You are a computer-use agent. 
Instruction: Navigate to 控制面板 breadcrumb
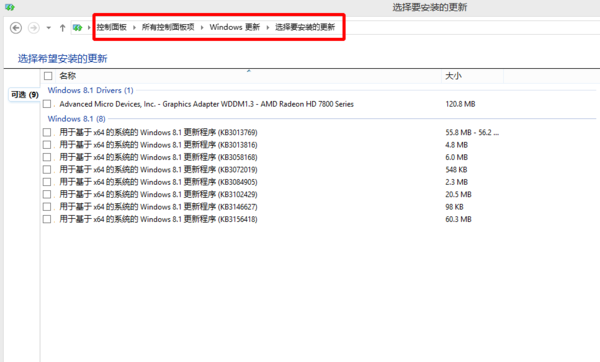[x=112, y=27]
